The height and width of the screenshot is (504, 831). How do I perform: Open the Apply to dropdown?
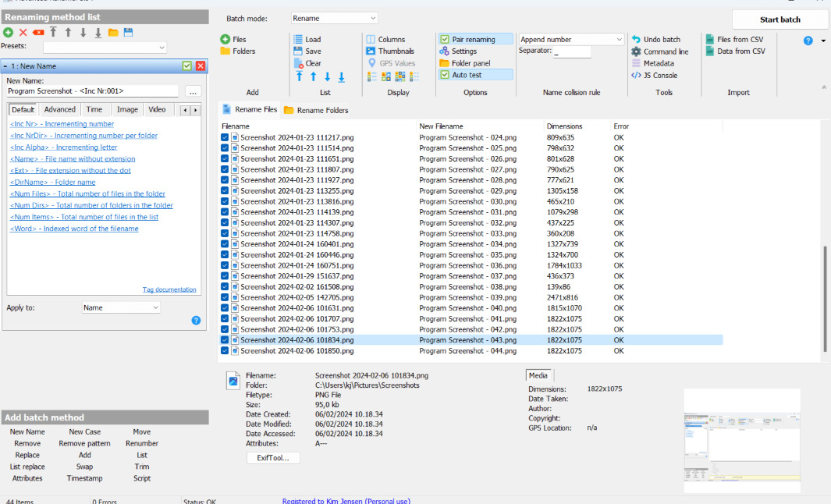tap(121, 307)
